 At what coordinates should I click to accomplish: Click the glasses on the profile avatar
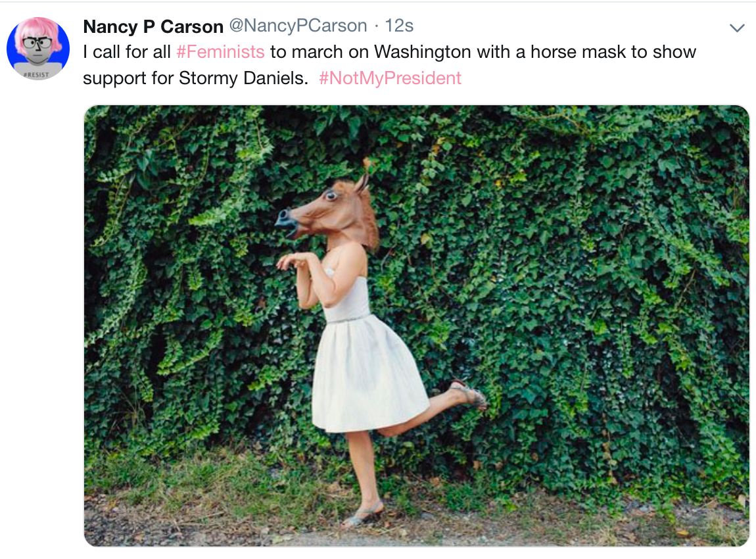coord(37,43)
